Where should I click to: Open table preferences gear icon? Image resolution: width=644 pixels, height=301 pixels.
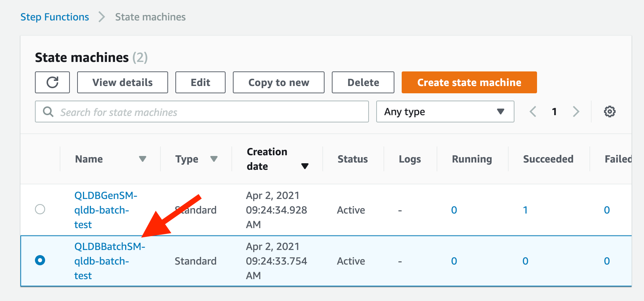(x=610, y=112)
